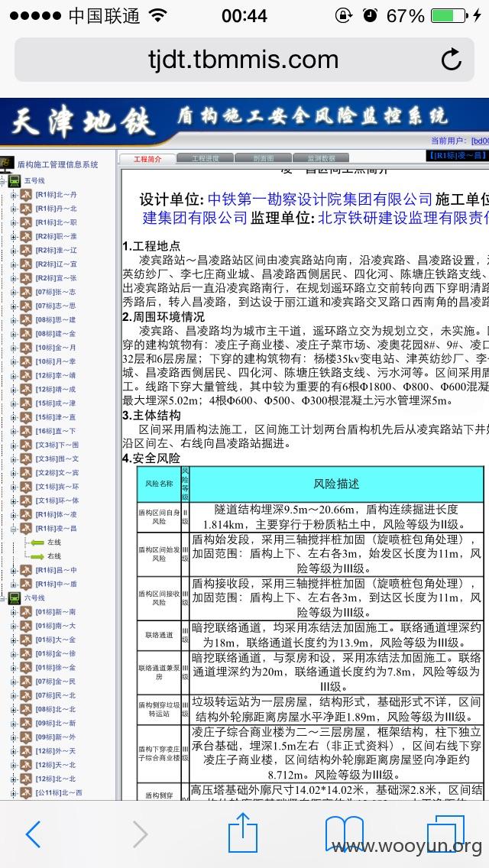
Task: Click the worker icon for [10标]金～月
Action: (26, 348)
